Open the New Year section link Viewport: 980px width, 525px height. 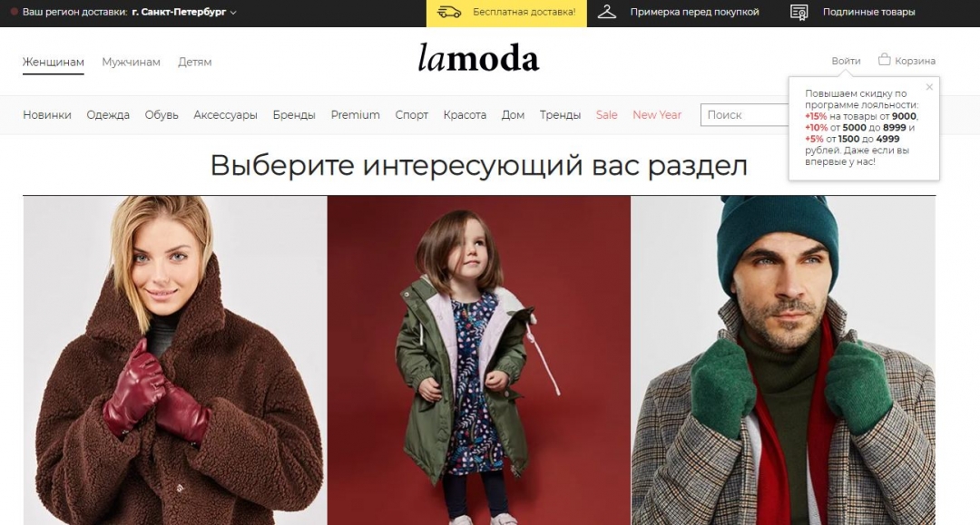tap(657, 115)
